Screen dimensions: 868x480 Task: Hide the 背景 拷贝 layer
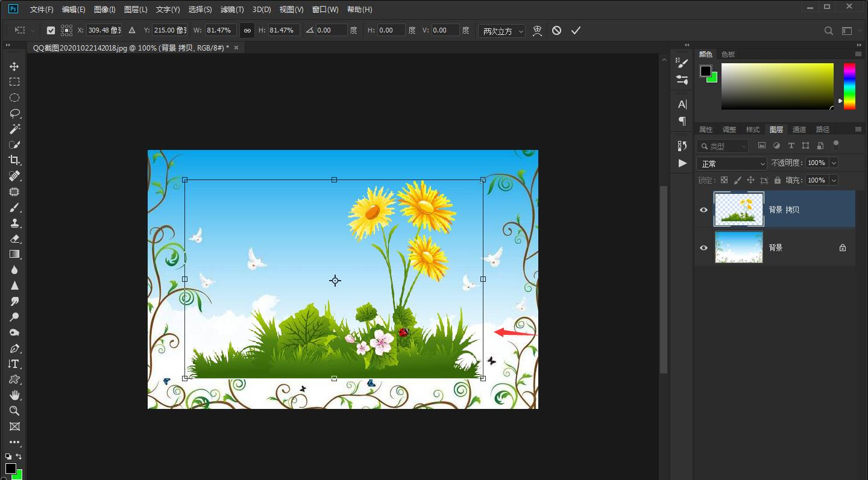click(703, 210)
